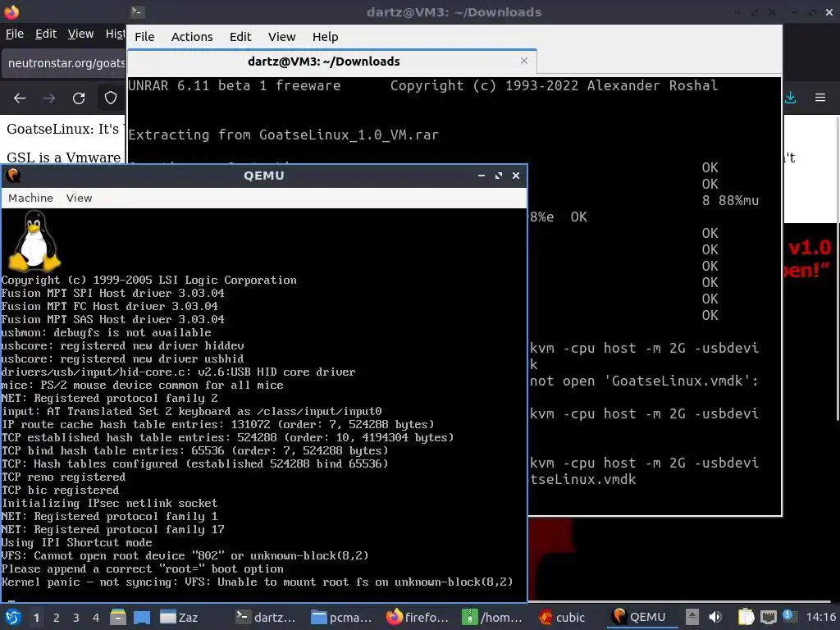Select the dartz@VM3: ~/Downloads terminal tab
The image size is (840, 630).
coord(332,61)
